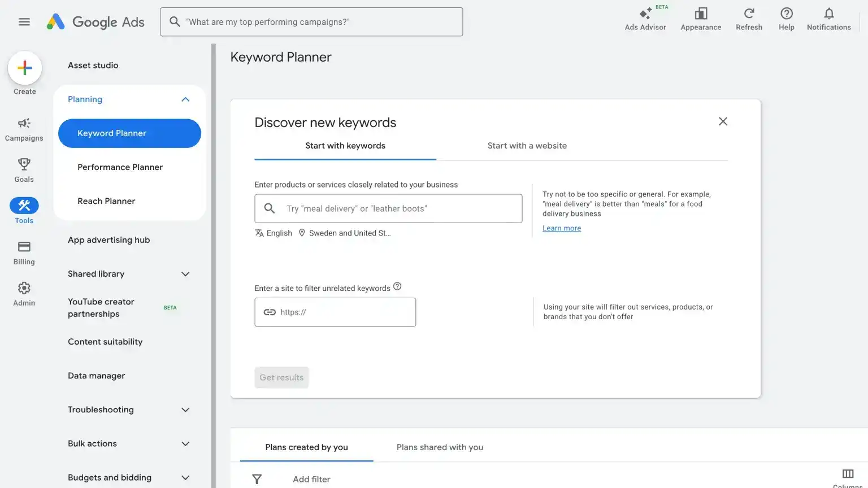Change the English language setting

tap(274, 233)
